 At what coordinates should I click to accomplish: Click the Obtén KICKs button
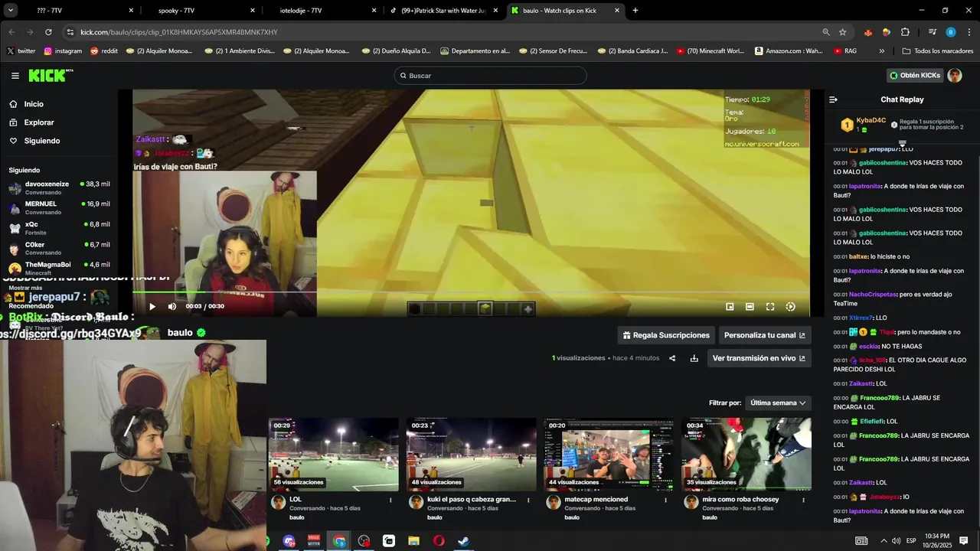915,76
